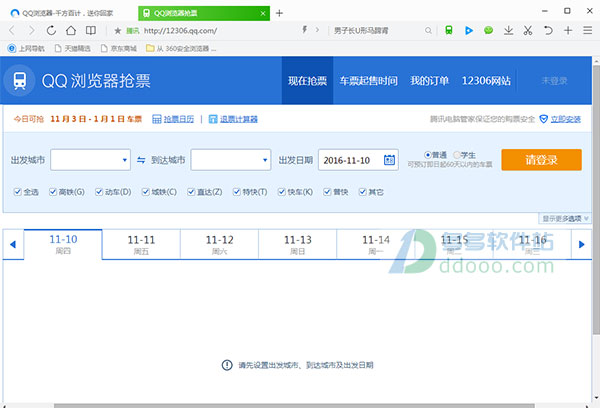Image resolution: width=600 pixels, height=408 pixels.
Task: Toggle the 全选 checkbox
Action: 17,192
